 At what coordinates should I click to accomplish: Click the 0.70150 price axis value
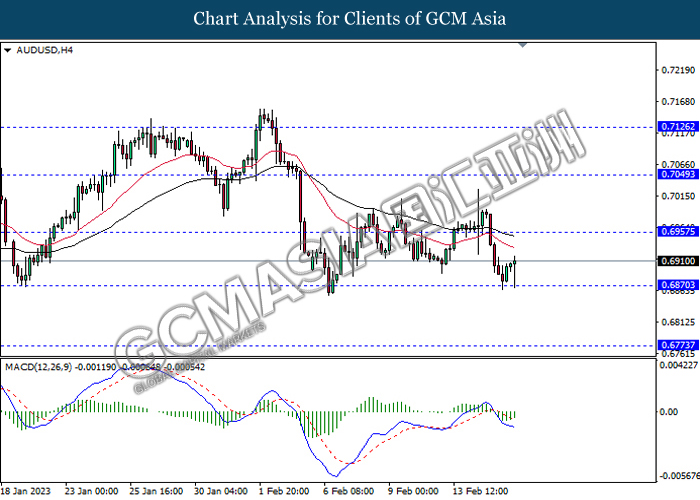(x=678, y=196)
